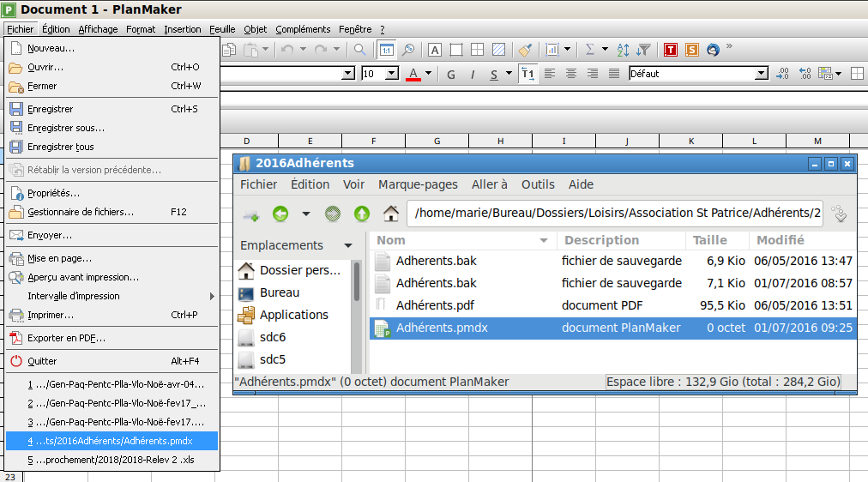Expand the Emplacements side panel dropdown

[x=347, y=245]
